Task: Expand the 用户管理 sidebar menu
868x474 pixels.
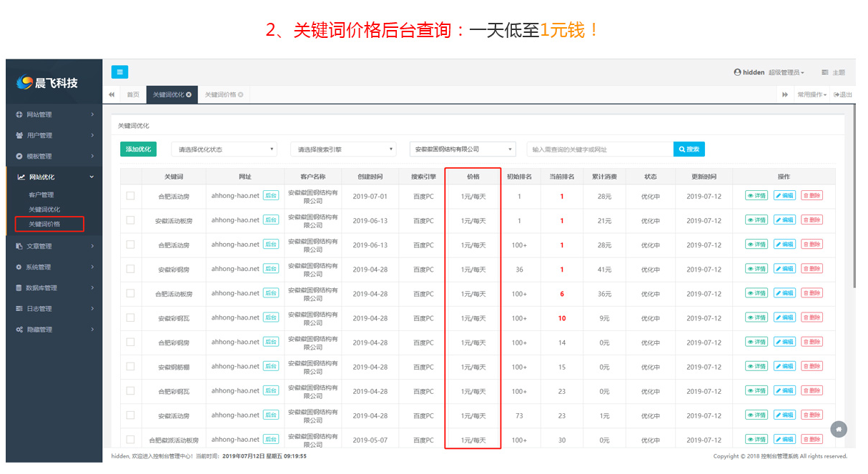Action: (54, 135)
